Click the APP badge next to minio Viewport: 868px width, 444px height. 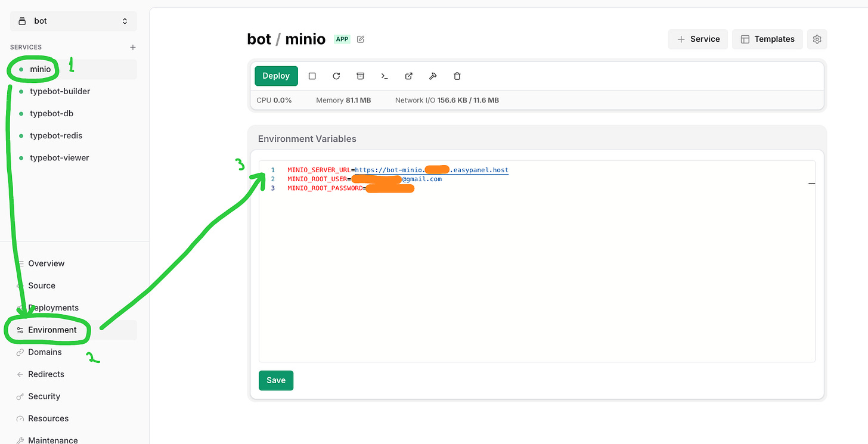(x=342, y=39)
